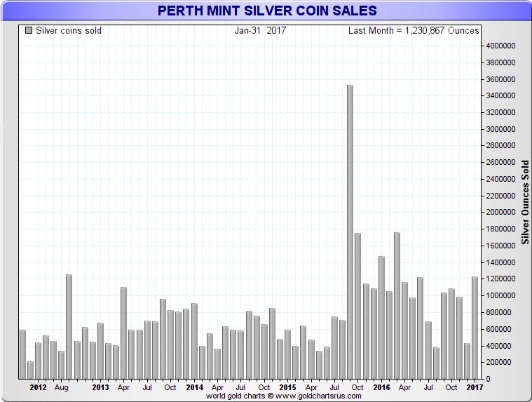Click y-axis value 4000000
The width and height of the screenshot is (532, 402).
500,46
